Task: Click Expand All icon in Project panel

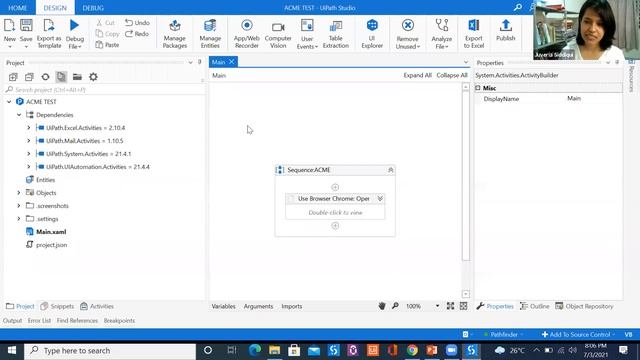Action: 13,77
